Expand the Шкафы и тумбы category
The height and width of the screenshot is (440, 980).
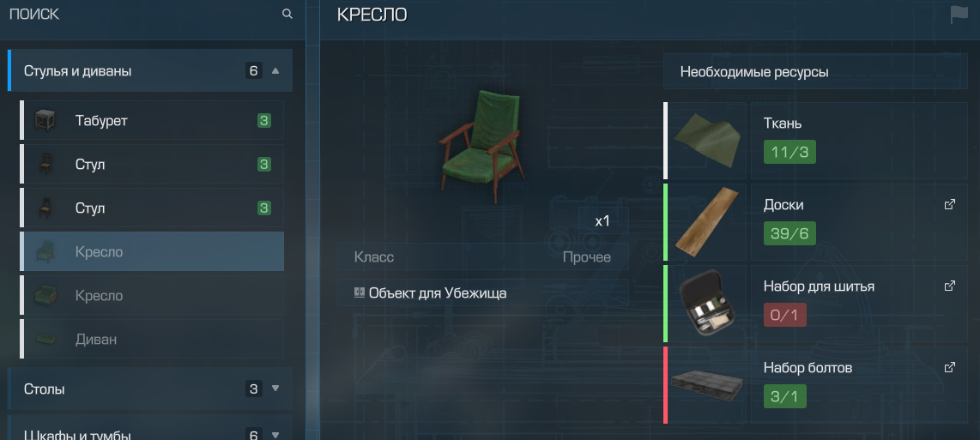275,435
